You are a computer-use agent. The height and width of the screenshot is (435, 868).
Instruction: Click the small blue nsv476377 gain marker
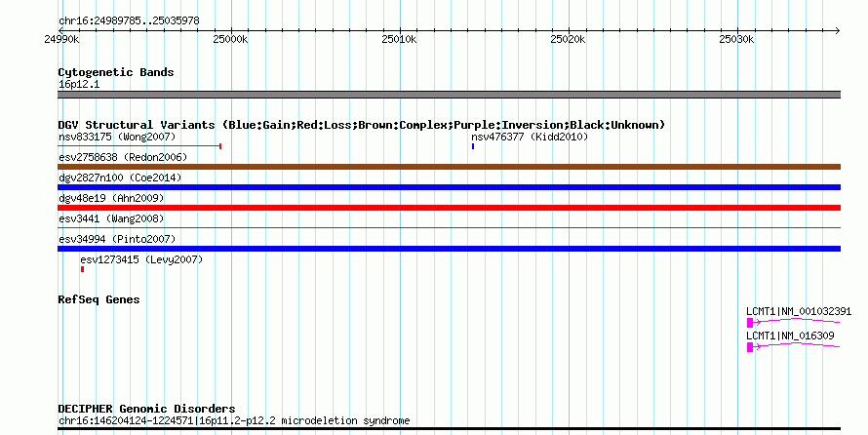pyautogui.click(x=473, y=146)
